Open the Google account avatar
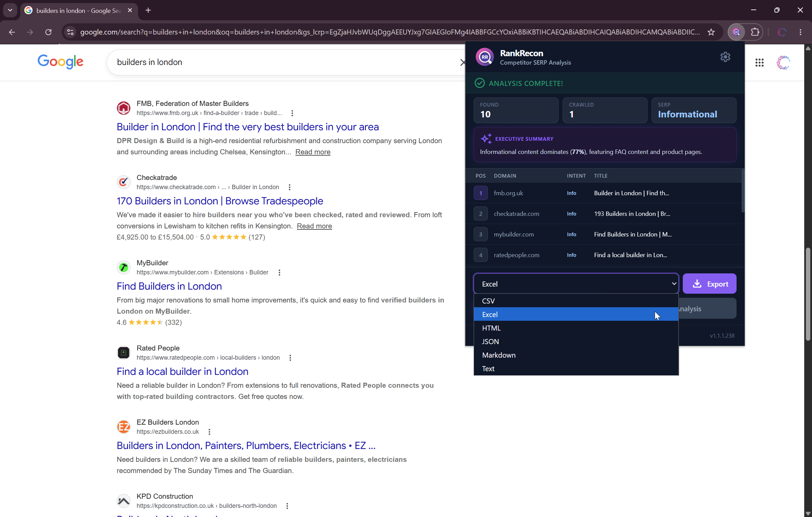 point(783,63)
